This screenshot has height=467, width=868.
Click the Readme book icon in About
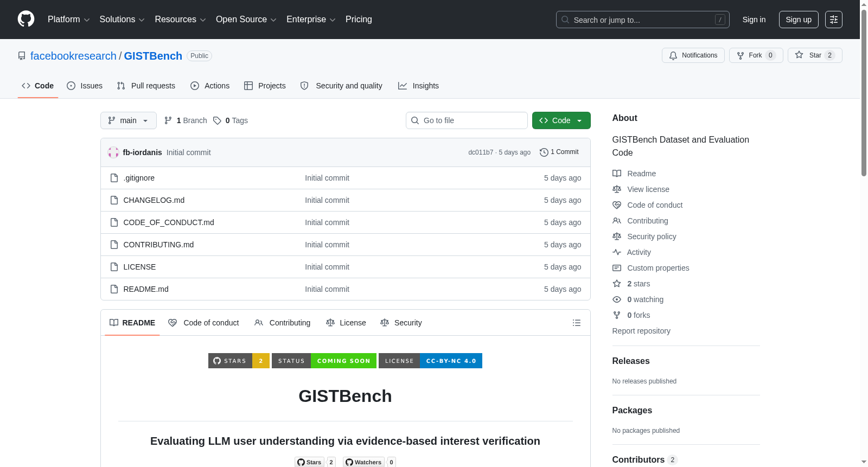pos(617,174)
